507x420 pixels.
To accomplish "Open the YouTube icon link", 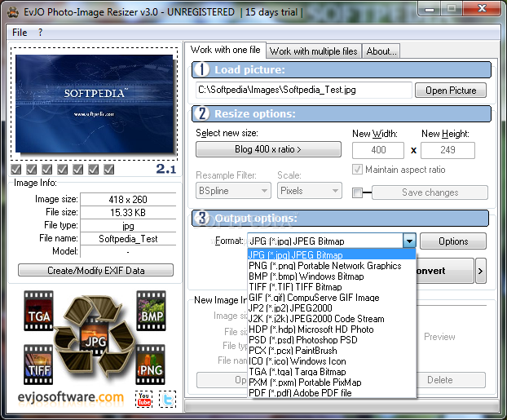I will click(144, 399).
